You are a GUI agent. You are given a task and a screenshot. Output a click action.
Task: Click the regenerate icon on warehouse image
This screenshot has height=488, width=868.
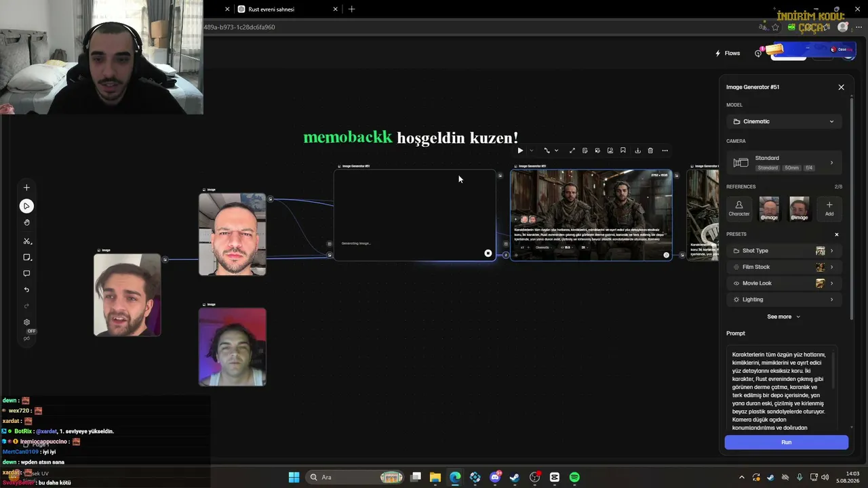666,256
